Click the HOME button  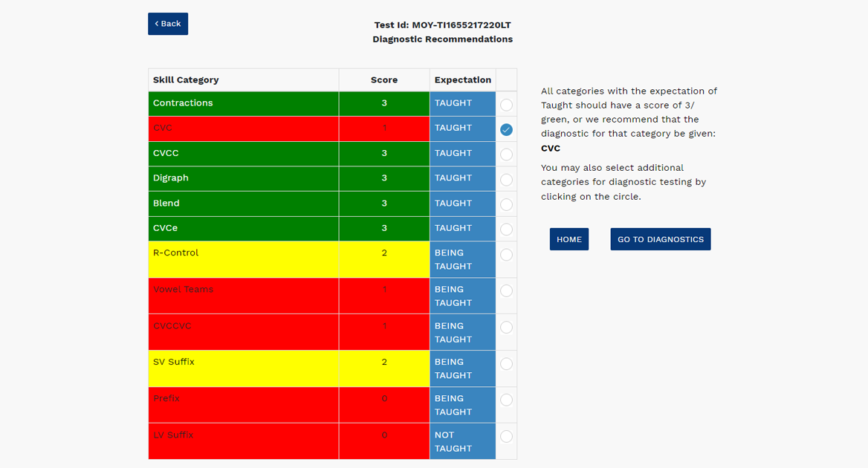coord(569,239)
